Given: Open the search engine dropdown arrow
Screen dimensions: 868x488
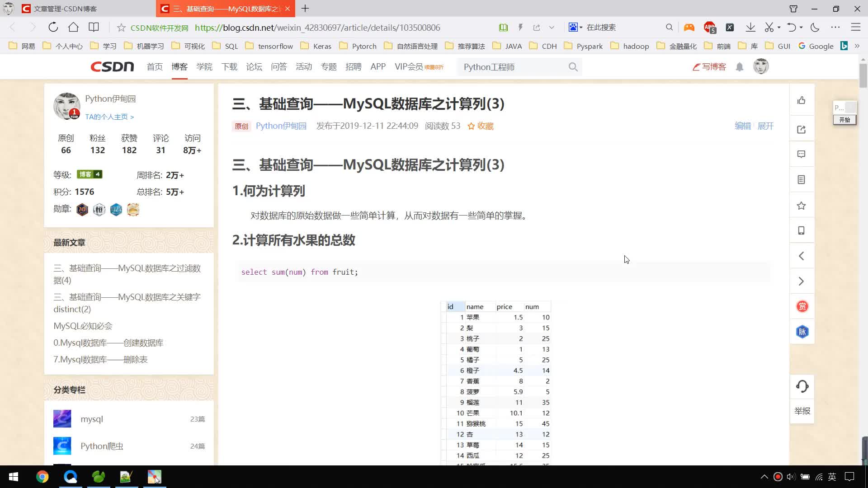Looking at the screenshot, I should tap(581, 28).
